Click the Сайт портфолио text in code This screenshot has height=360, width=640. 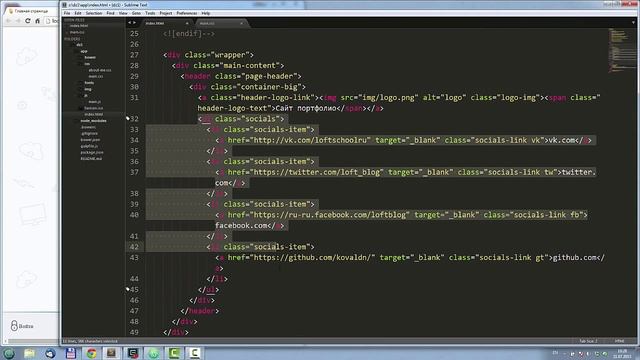305,108
